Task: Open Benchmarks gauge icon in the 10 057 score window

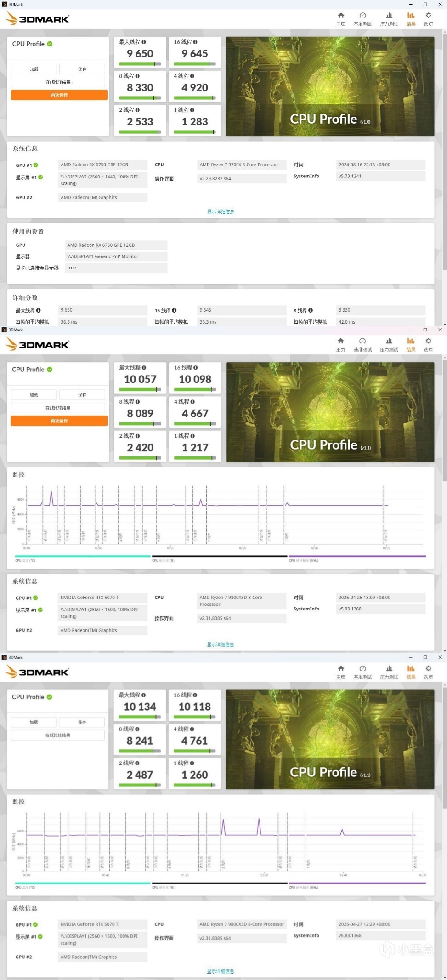Action: pos(362,341)
